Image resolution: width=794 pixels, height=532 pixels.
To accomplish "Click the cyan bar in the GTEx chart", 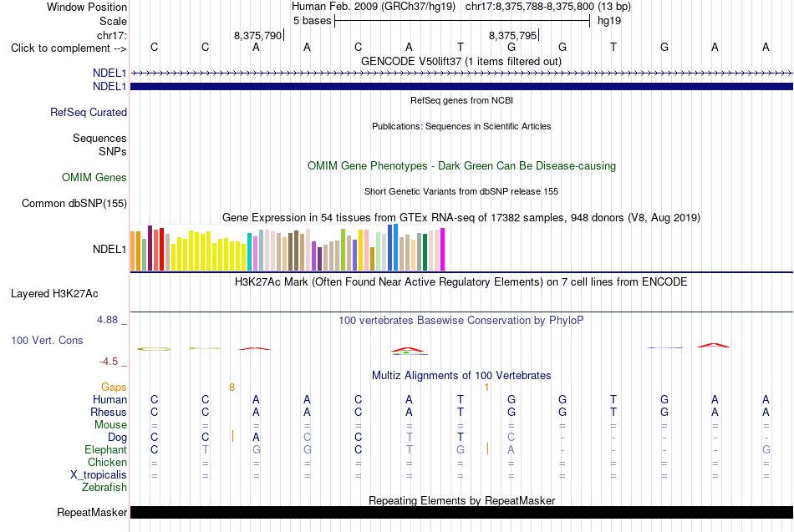I will (x=249, y=251).
